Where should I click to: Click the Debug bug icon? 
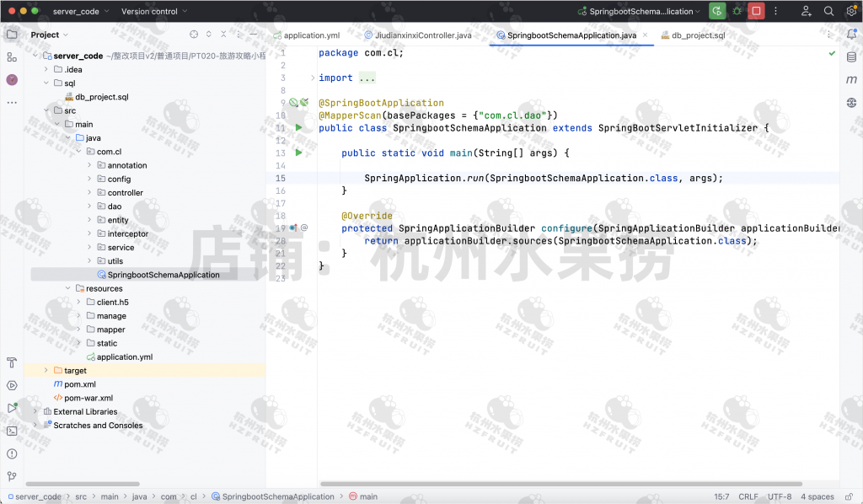click(737, 11)
